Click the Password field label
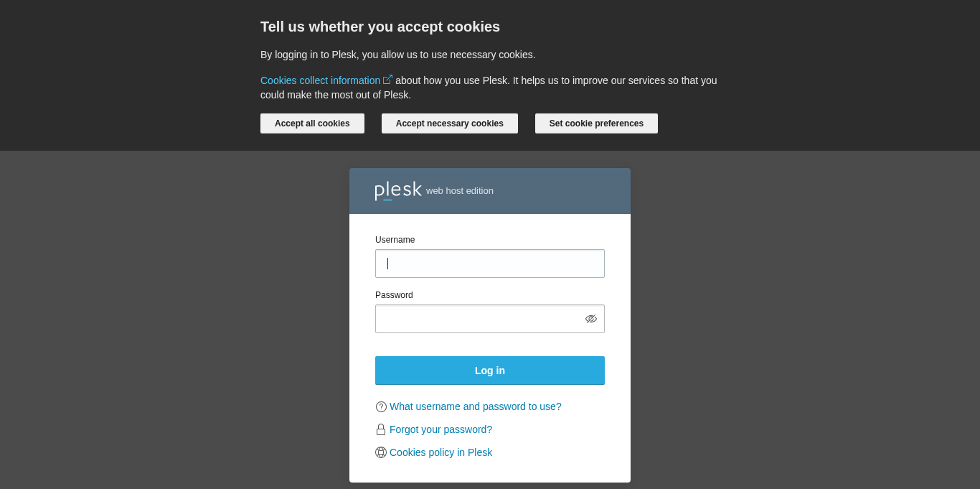This screenshot has width=980, height=489. pos(394,295)
